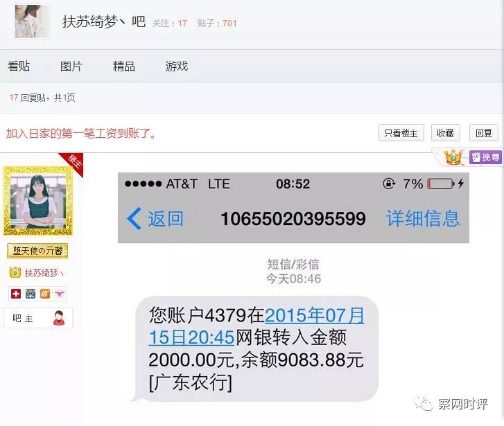The width and height of the screenshot is (504, 426).
Task: Select the 游戏 tab
Action: 177,66
